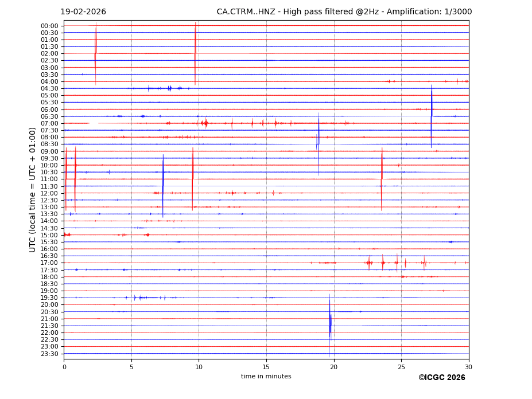Screen dimensions: 532x399
Task: Click the date label 19-02-2026
Action: tap(83, 12)
